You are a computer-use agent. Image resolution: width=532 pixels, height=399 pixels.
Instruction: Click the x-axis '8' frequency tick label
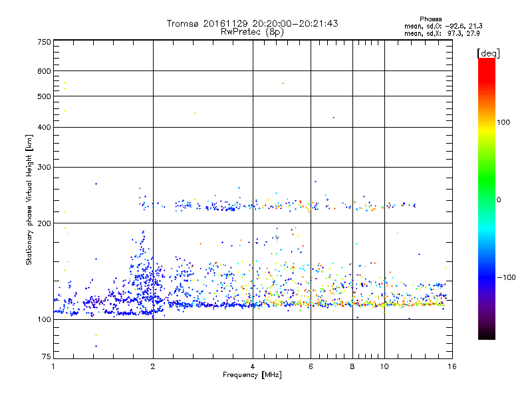pyautogui.click(x=352, y=366)
